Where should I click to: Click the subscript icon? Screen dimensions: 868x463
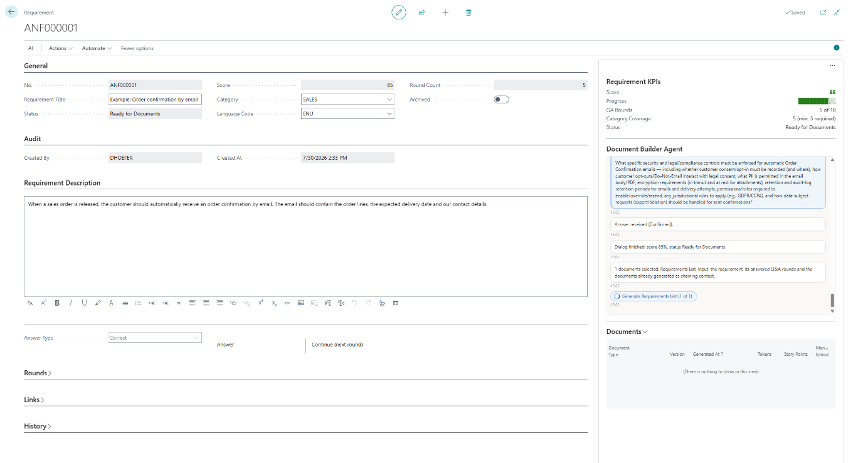(x=274, y=303)
